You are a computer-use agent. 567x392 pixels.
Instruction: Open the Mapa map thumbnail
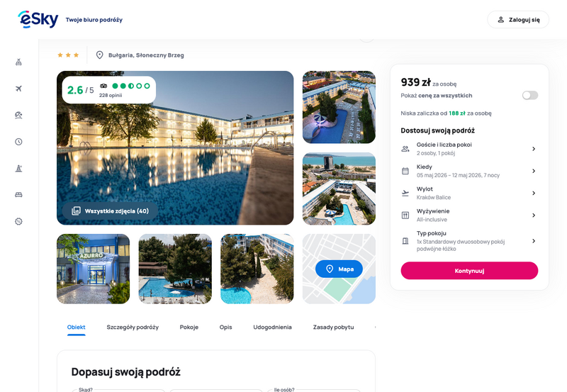[x=339, y=269]
